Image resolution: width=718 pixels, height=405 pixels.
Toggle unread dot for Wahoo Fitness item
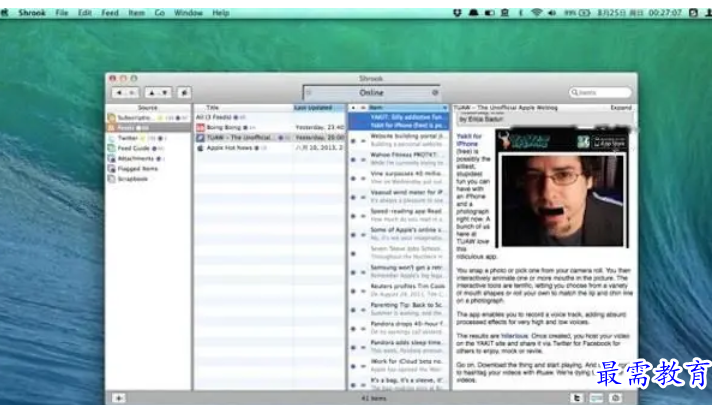[353, 159]
